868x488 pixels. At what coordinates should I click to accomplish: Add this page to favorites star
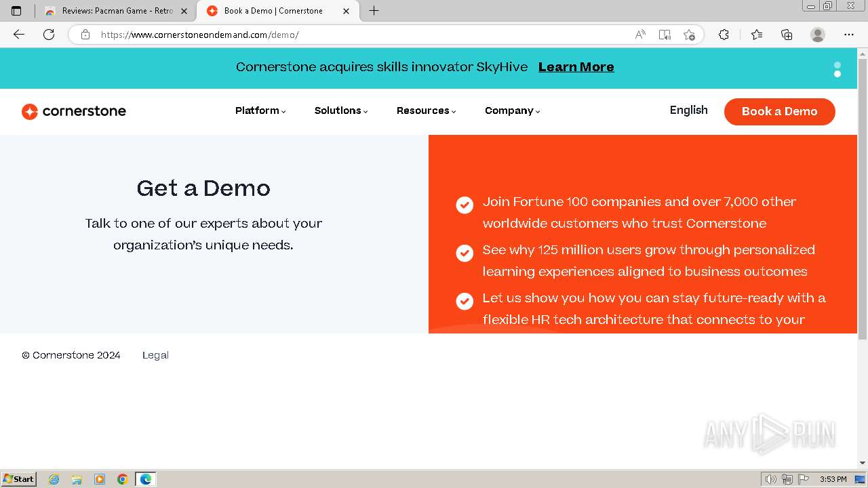pos(690,35)
